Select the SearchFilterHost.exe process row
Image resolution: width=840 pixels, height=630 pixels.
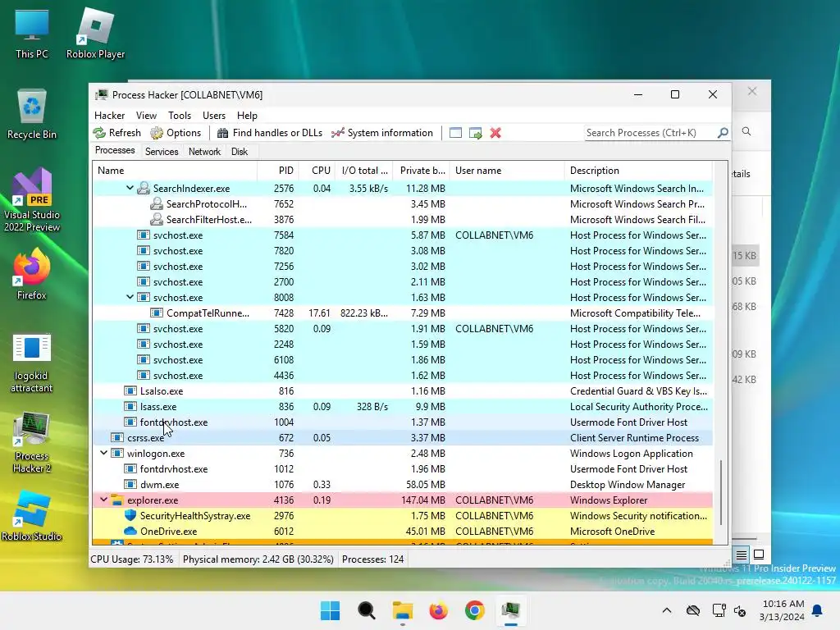tap(403, 220)
